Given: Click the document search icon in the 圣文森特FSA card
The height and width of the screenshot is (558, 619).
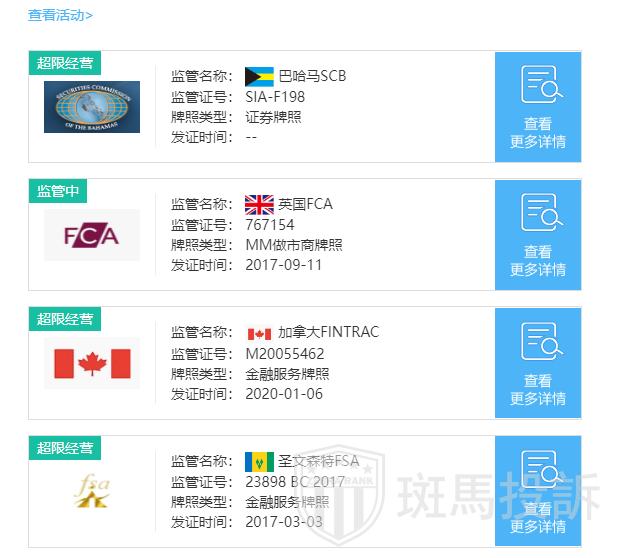Looking at the screenshot, I should click(538, 470).
